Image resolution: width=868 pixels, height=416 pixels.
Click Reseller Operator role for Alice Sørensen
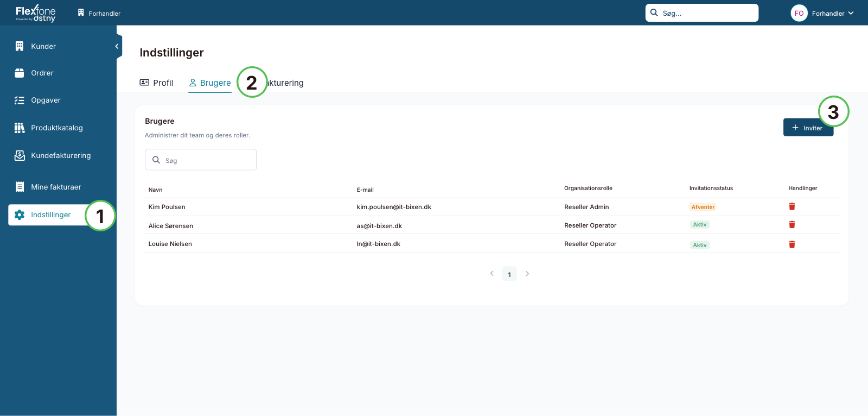click(x=590, y=225)
